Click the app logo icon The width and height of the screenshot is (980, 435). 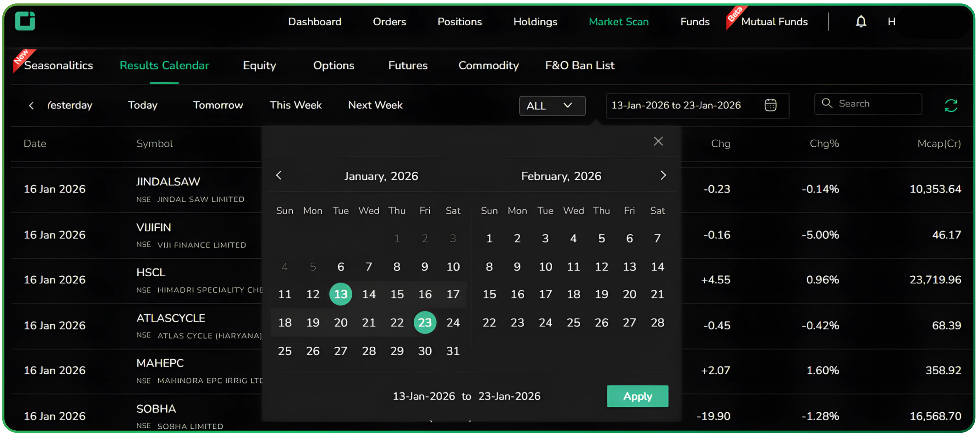click(25, 21)
